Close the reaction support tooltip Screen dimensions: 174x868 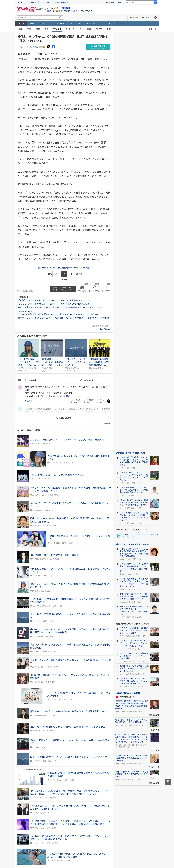[75, 287]
